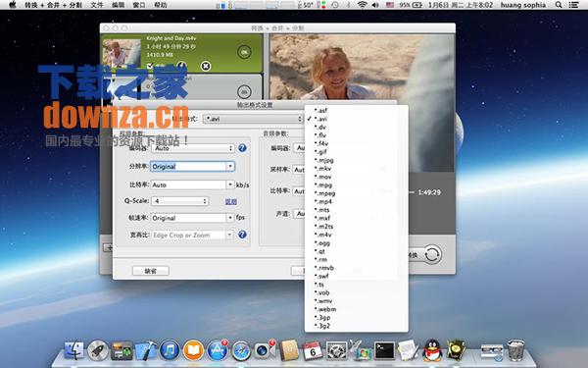Open iBooks orange book icon in dock

click(x=193, y=350)
